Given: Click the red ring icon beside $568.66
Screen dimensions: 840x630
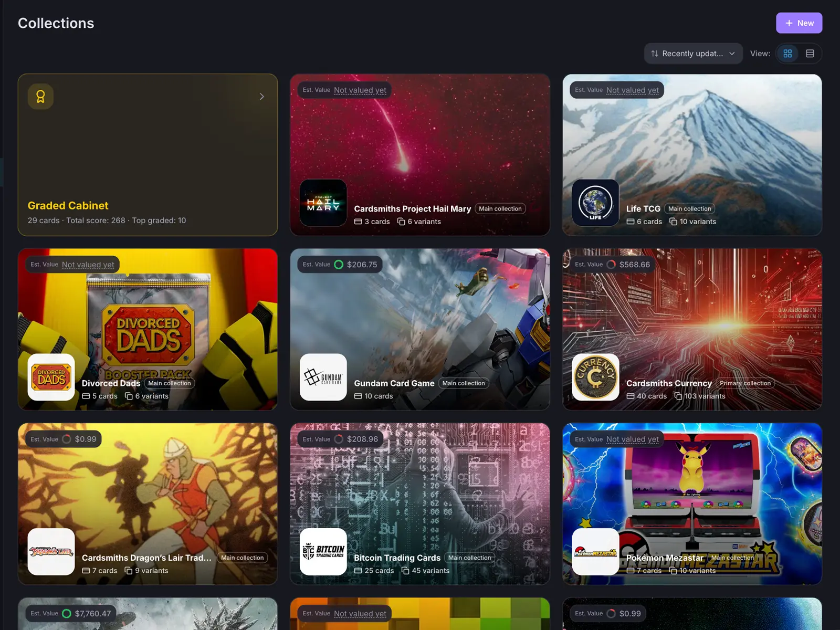Looking at the screenshot, I should (x=611, y=265).
